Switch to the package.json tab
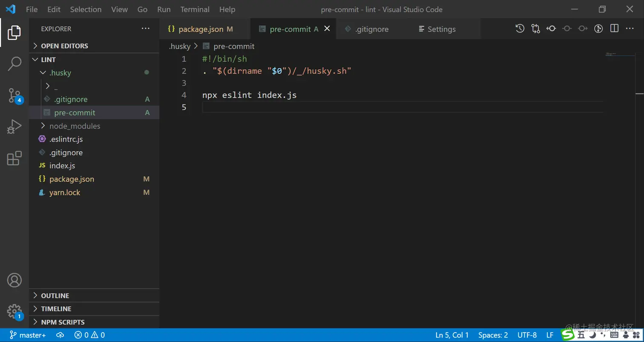644x342 pixels. [205, 29]
